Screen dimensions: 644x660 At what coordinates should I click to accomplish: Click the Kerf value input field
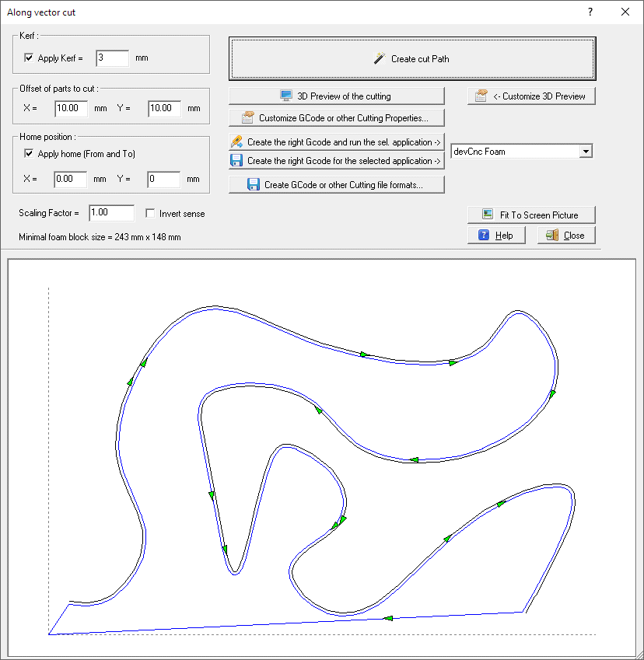click(x=111, y=58)
